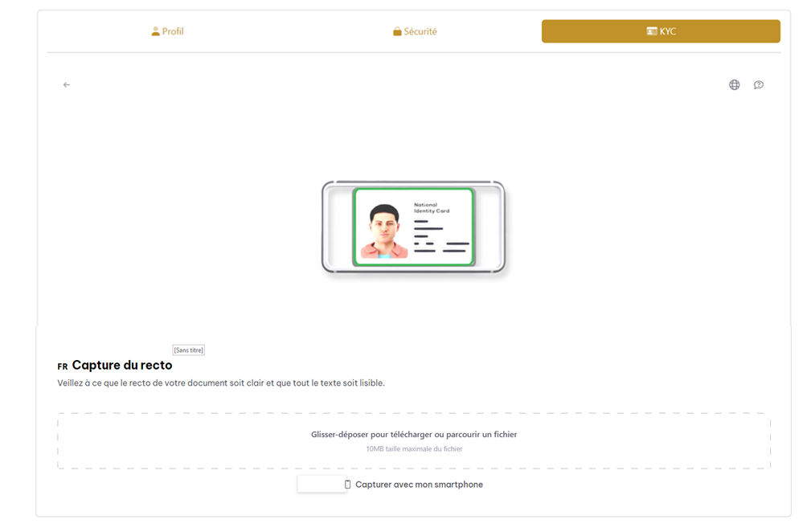Open the language globe icon

[735, 85]
